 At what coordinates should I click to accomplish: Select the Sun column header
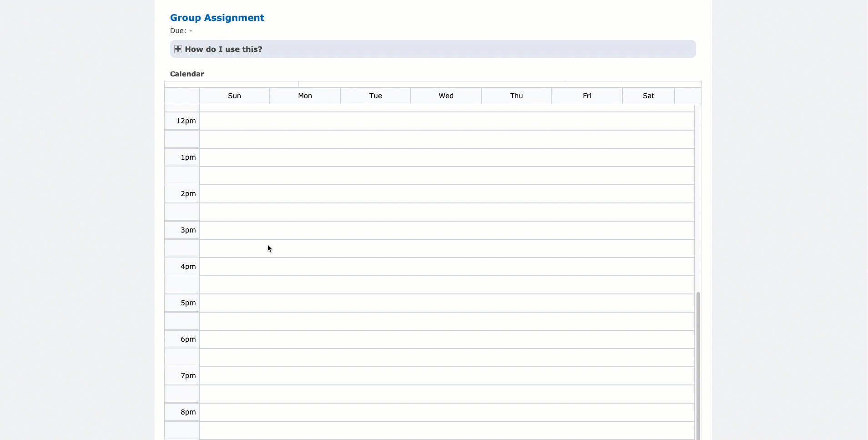click(x=234, y=96)
